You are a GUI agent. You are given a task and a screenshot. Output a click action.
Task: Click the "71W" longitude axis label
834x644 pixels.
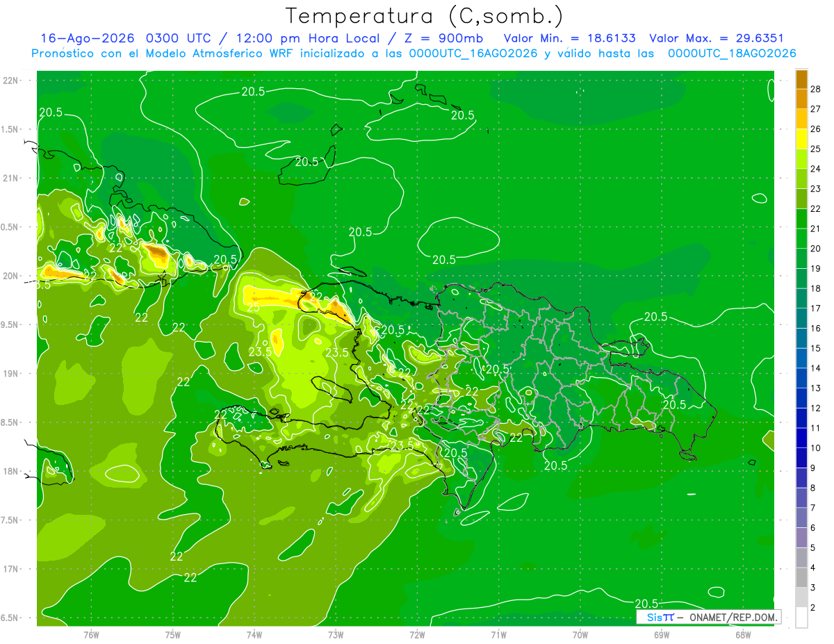tap(498, 634)
